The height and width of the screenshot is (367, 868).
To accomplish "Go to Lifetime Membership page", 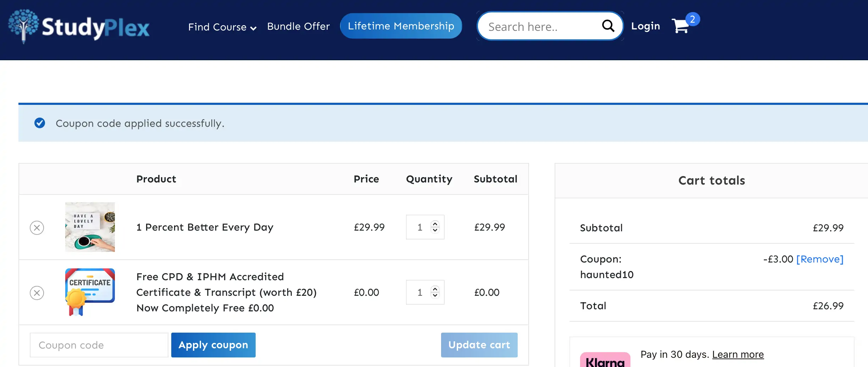I will tap(401, 26).
